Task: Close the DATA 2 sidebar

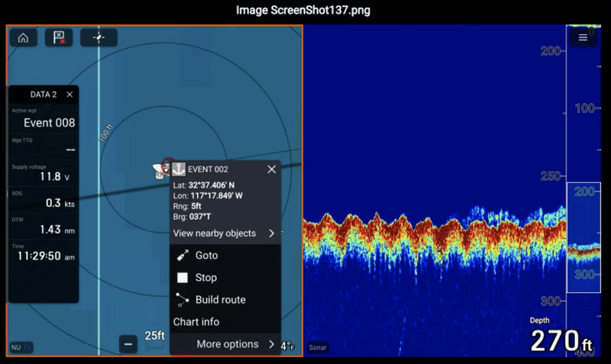Action: 70,95
